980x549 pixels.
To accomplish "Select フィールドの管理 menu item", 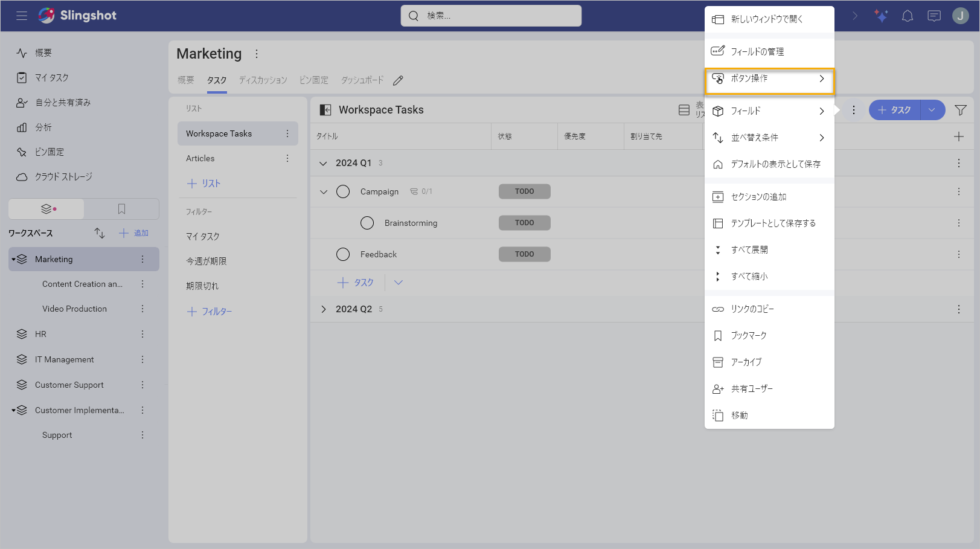I will pos(769,52).
